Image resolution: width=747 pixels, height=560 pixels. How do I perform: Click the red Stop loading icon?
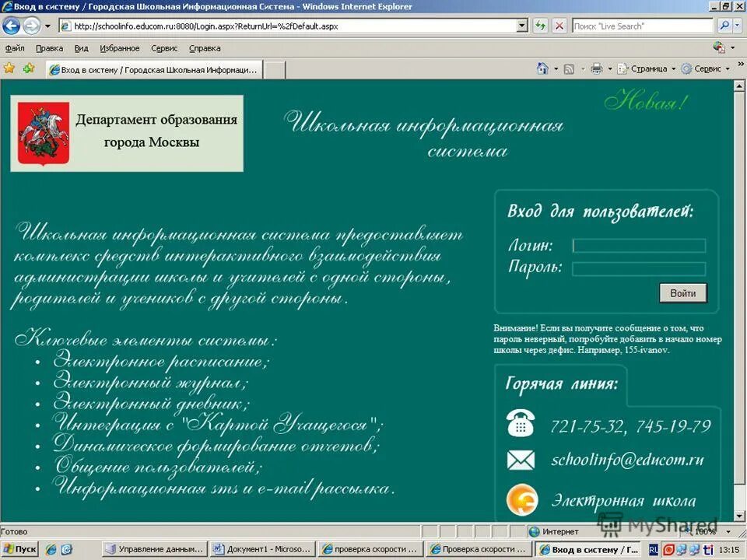(x=559, y=26)
